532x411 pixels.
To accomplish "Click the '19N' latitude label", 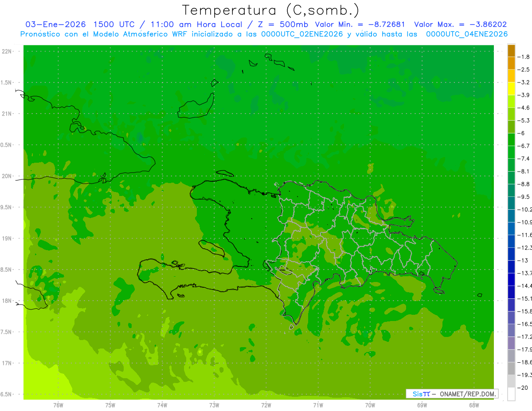I will pyautogui.click(x=7, y=239).
